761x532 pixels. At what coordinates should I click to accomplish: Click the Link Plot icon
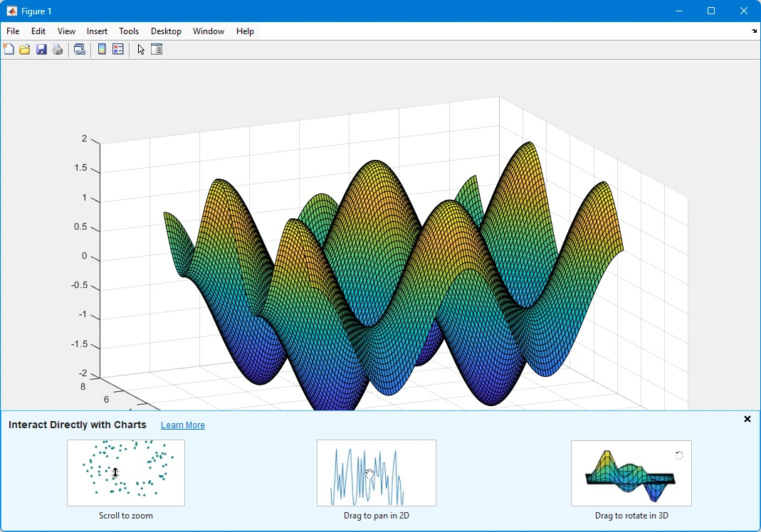[x=80, y=49]
